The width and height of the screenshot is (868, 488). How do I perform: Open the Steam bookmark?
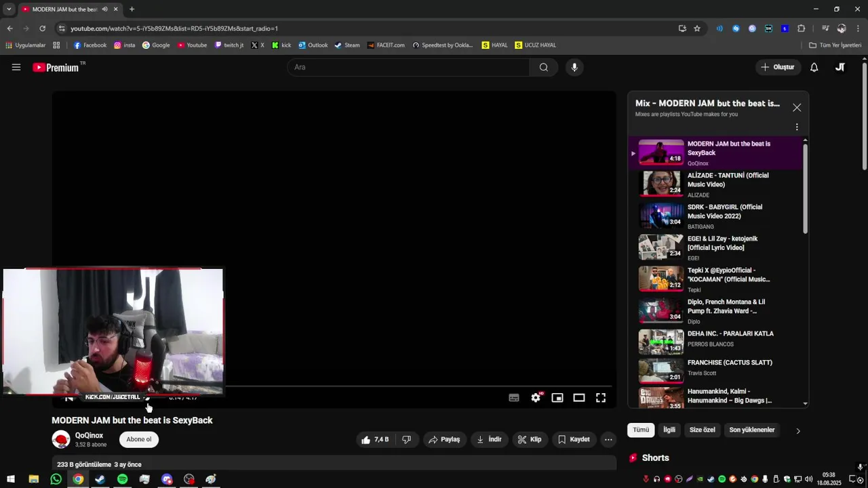click(x=347, y=45)
